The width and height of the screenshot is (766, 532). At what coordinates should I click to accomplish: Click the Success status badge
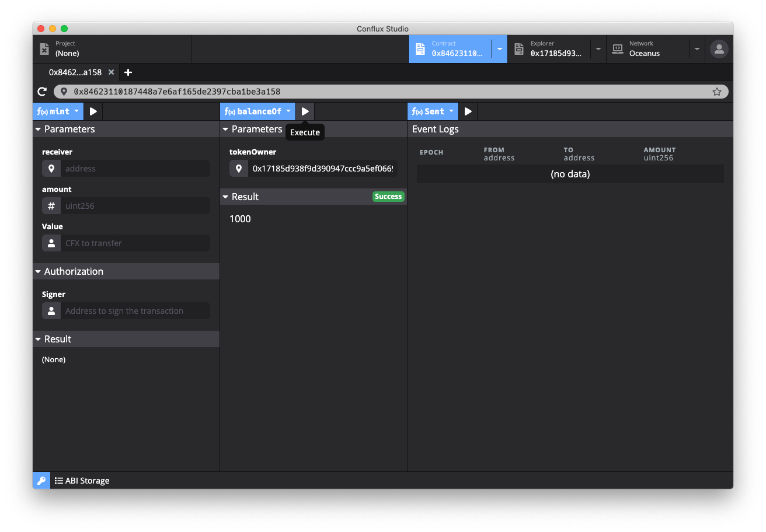pos(388,197)
